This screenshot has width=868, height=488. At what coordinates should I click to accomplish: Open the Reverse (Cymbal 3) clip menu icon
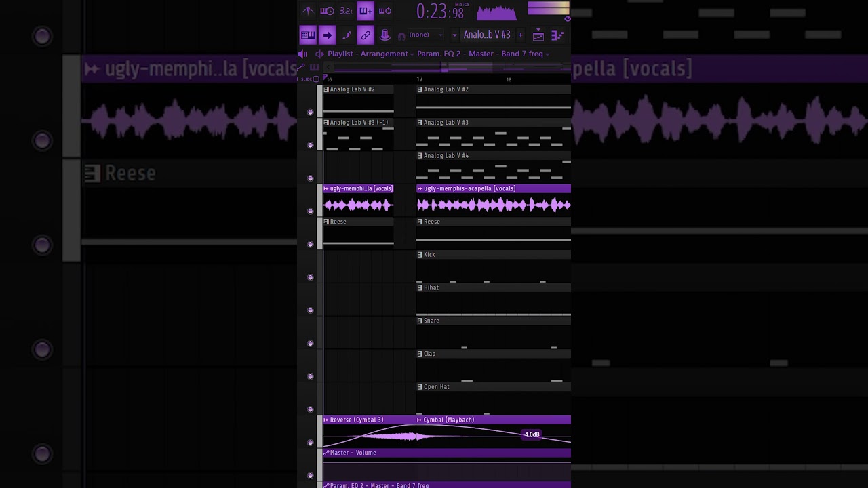(x=326, y=420)
